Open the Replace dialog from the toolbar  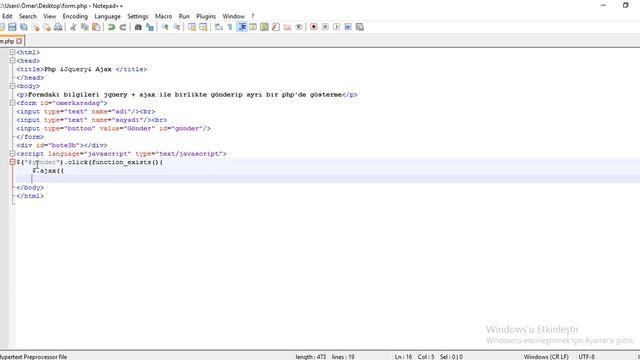click(150, 27)
